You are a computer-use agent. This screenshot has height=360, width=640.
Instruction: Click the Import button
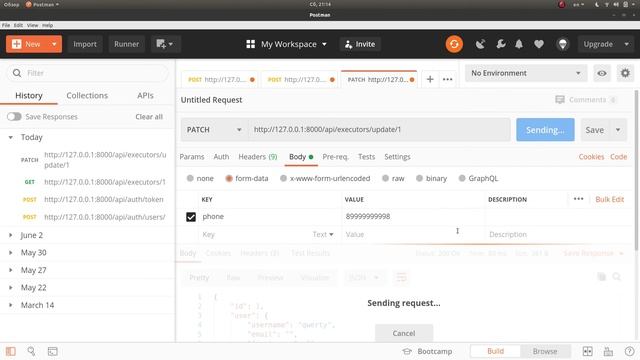85,44
